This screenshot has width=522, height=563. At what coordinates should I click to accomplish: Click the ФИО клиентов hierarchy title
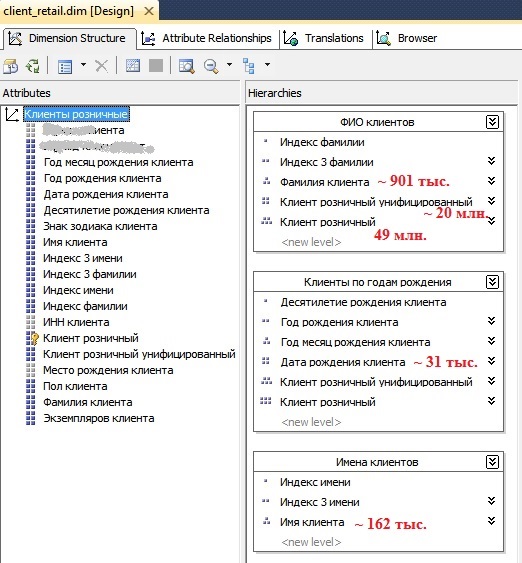pyautogui.click(x=377, y=122)
